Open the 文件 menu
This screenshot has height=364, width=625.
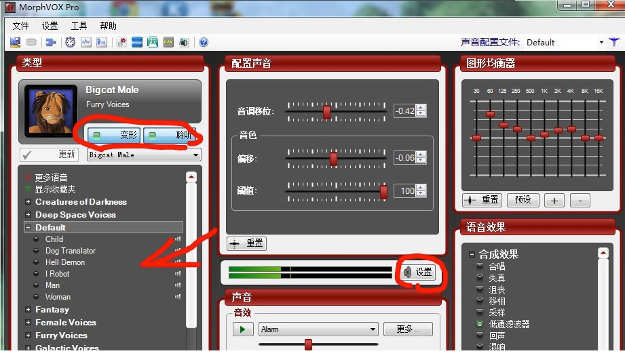click(20, 26)
